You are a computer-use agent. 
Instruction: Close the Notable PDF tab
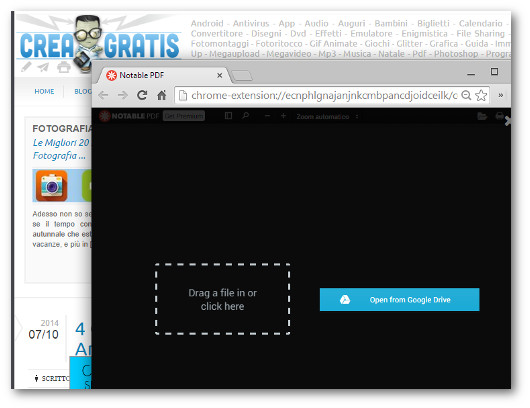(220, 75)
